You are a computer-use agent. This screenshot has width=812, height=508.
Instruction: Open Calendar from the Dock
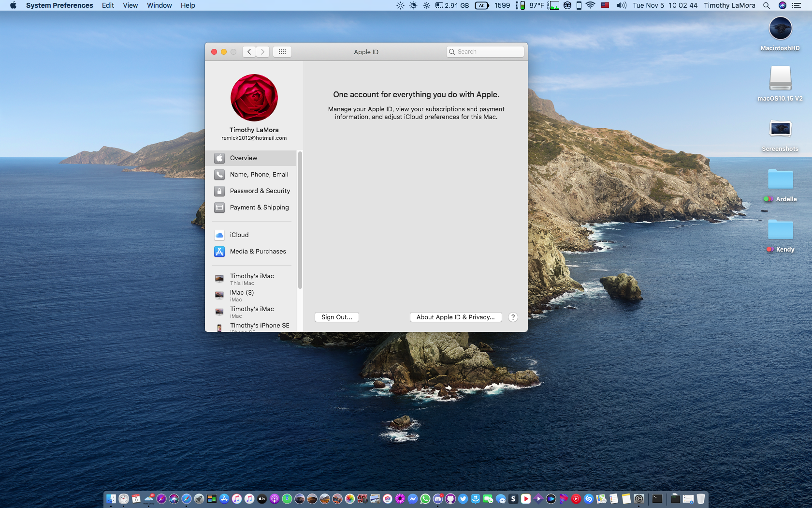click(x=136, y=499)
